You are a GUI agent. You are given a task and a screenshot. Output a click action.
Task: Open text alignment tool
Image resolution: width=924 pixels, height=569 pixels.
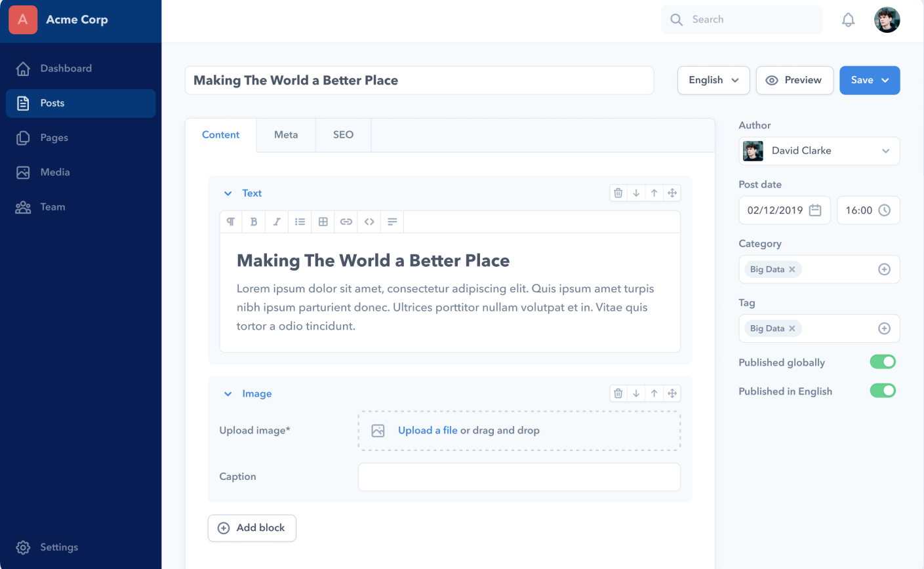click(392, 222)
